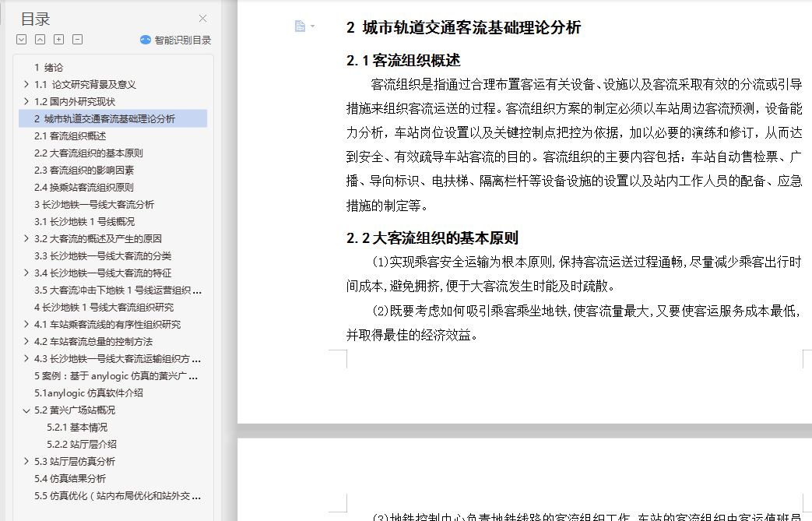Image resolution: width=812 pixels, height=521 pixels.
Task: Go to 5.5 仿真优化 outline entry
Action: pos(118,495)
